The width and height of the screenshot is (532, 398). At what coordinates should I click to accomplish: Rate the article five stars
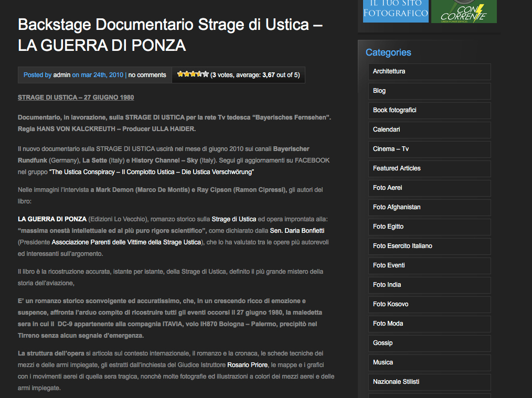(206, 74)
